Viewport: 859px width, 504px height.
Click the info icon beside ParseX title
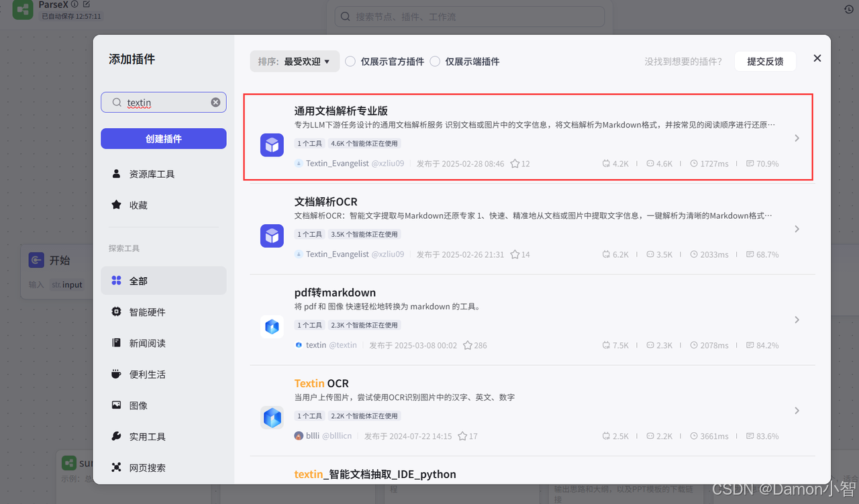(x=74, y=4)
